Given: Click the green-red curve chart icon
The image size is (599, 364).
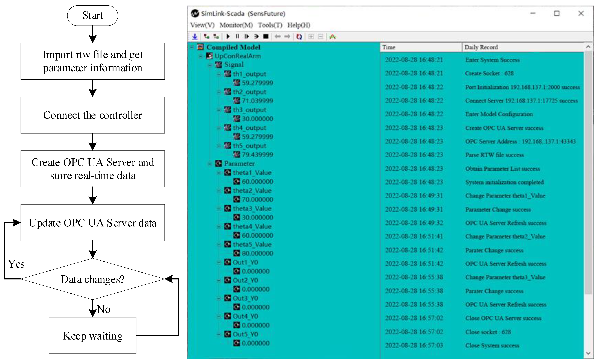Looking at the screenshot, I should tap(332, 36).
